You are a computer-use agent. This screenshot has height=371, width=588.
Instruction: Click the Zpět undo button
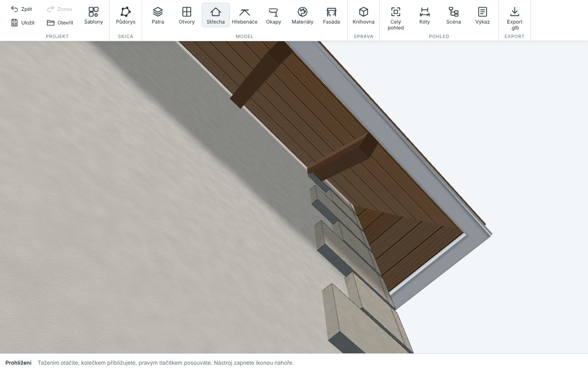click(22, 9)
